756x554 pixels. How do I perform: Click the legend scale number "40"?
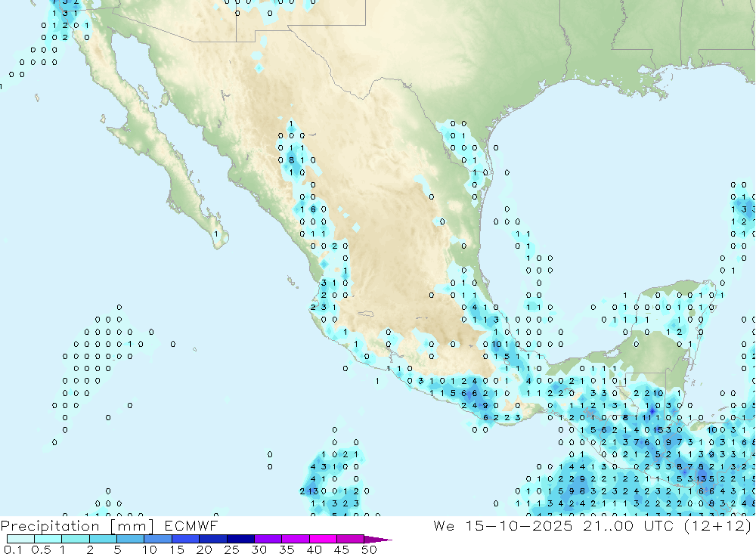click(314, 549)
